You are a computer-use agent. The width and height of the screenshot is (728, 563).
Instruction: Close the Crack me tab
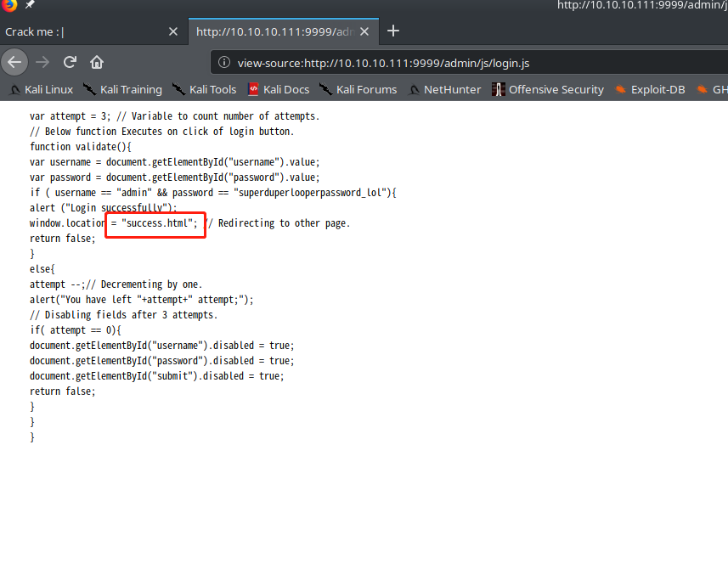point(172,31)
